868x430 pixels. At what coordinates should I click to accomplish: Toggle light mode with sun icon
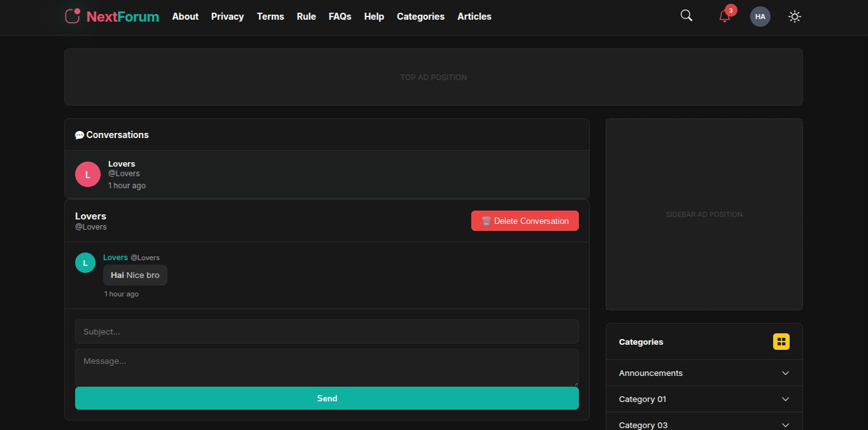pos(794,17)
